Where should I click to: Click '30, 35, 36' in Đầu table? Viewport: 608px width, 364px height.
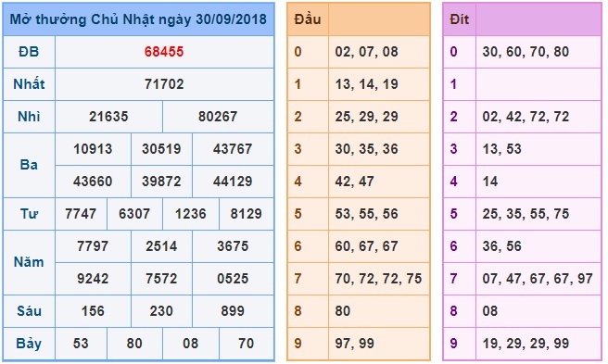(366, 149)
